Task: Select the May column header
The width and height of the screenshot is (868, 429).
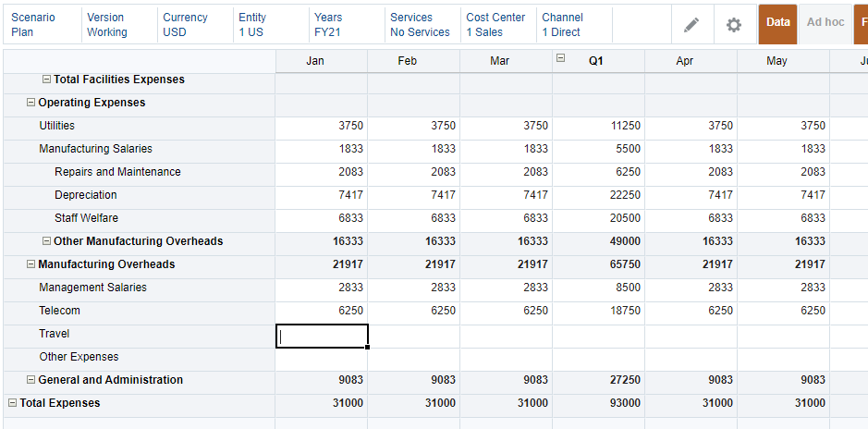Action: (x=783, y=61)
